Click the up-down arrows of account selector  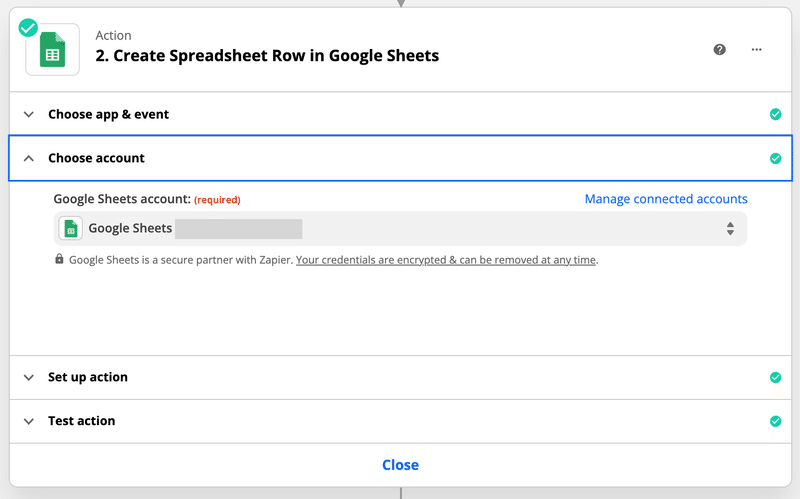click(730, 229)
